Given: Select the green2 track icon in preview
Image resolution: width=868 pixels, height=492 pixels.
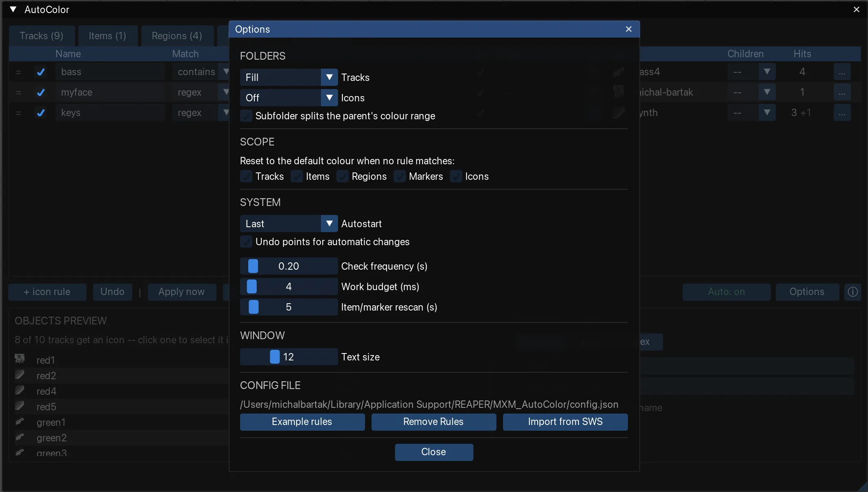Looking at the screenshot, I should [20, 437].
